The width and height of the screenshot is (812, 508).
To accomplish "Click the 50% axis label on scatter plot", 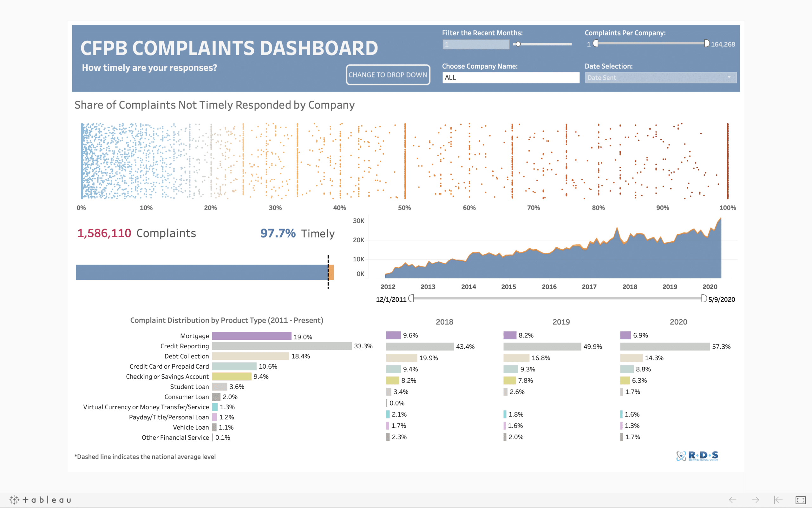I will pos(404,208).
